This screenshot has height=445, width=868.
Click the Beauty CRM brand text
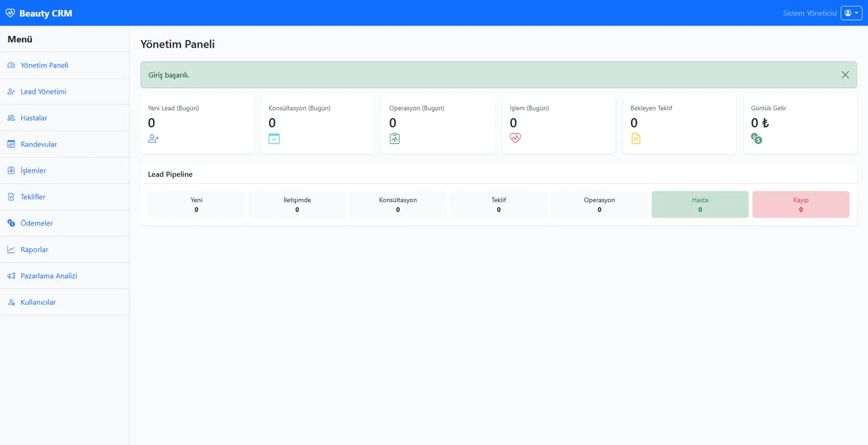coord(46,14)
